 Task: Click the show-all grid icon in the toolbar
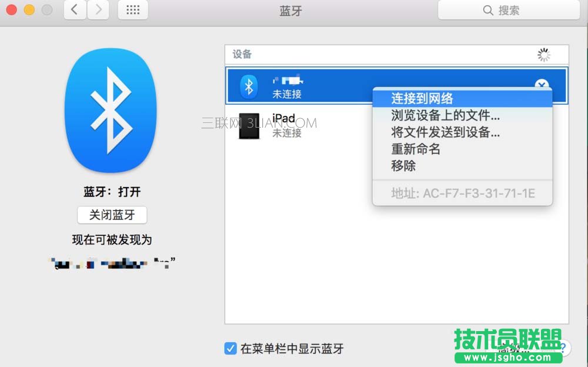(x=132, y=9)
